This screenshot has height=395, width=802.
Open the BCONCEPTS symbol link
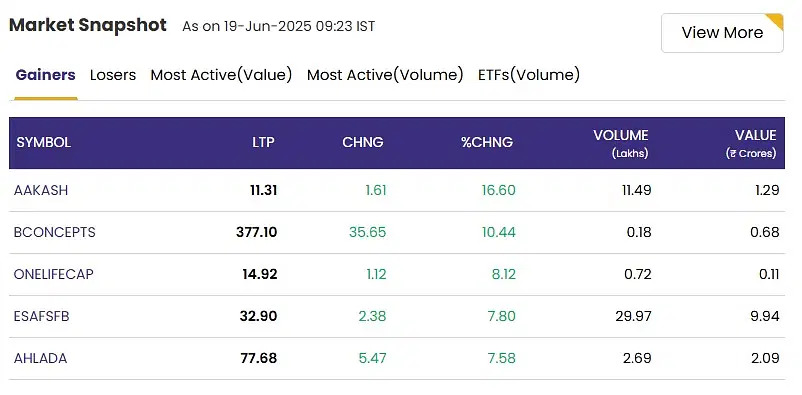pos(55,232)
